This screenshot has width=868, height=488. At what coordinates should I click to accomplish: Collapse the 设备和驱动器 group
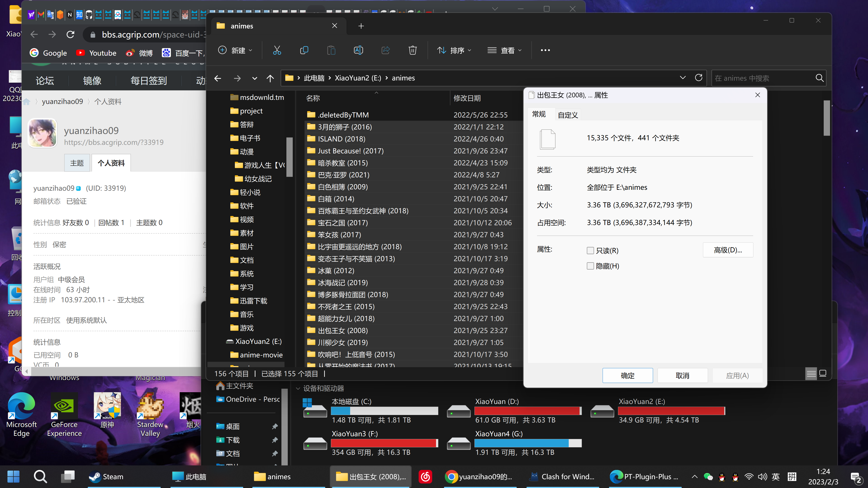[x=298, y=388]
